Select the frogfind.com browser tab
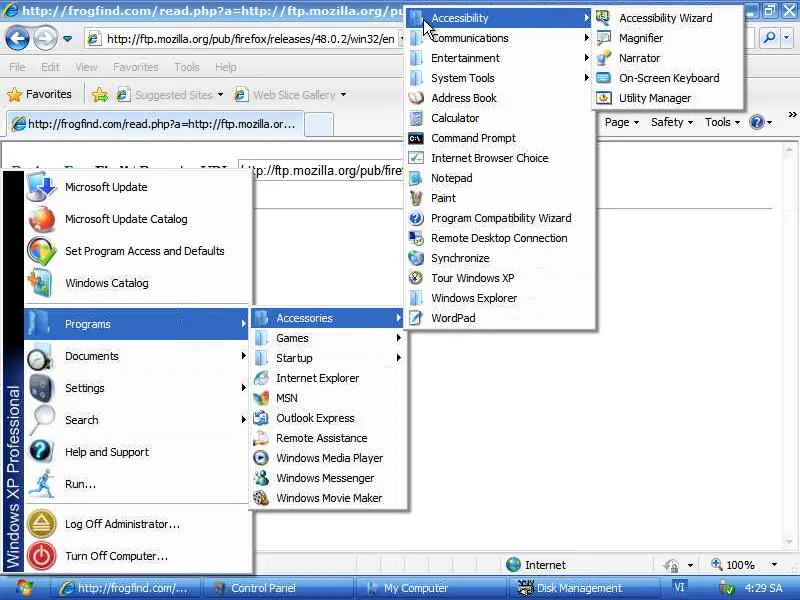This screenshot has width=800, height=600. coord(156,124)
